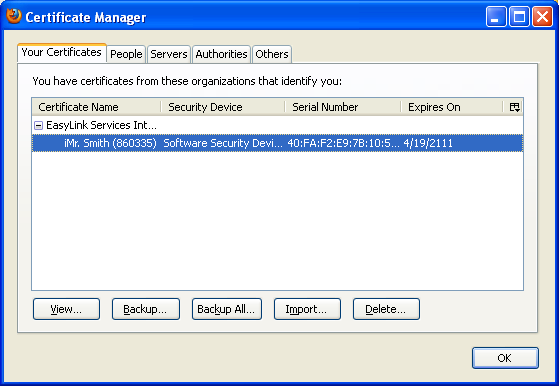Switch to the Your Certificates tab
Image resolution: width=559 pixels, height=386 pixels.
pyautogui.click(x=62, y=53)
